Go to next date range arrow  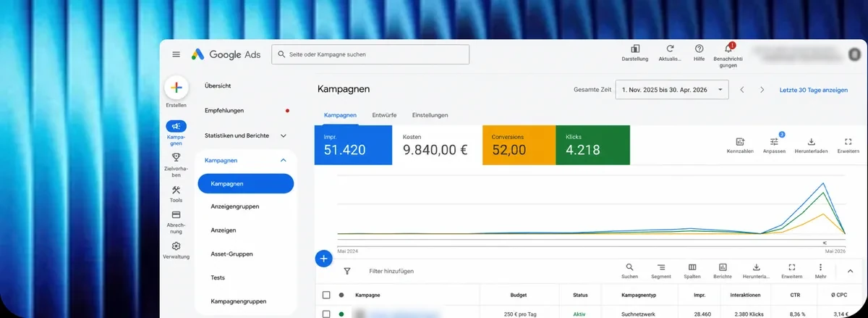pyautogui.click(x=762, y=90)
